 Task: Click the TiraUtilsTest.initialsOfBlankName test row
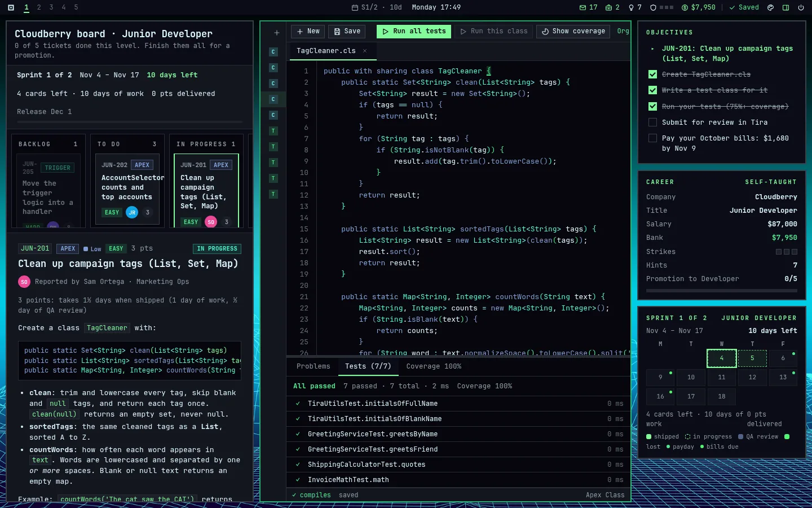459,419
